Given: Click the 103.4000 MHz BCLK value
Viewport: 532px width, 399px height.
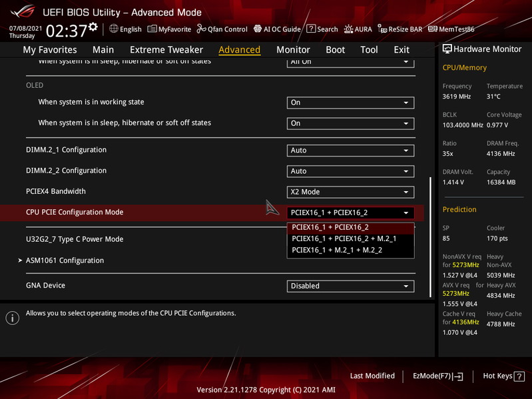Looking at the screenshot, I should (x=463, y=125).
